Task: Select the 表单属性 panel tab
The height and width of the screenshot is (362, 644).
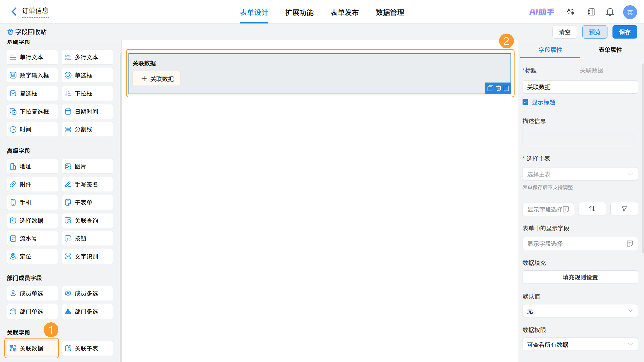Action: [610, 50]
